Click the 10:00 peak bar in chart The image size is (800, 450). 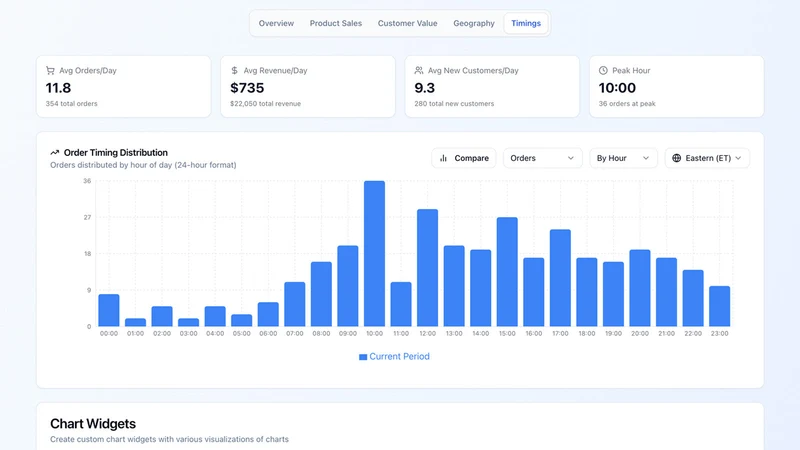point(374,254)
